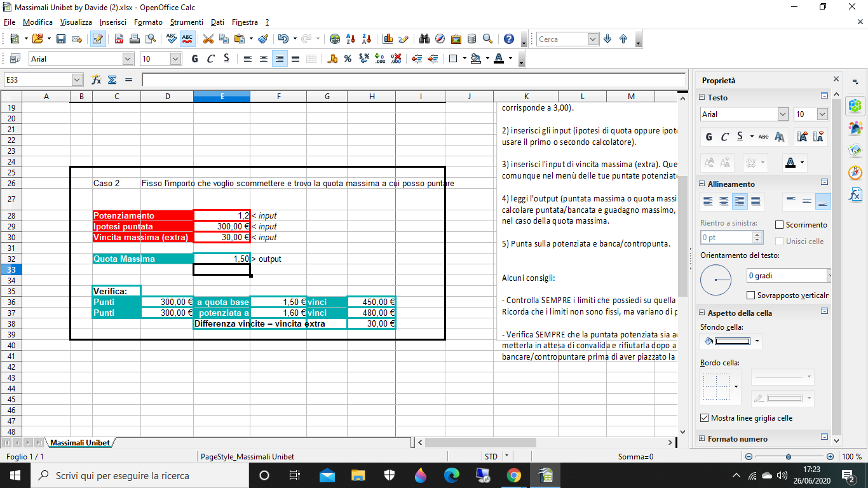The image size is (868, 488).
Task: Print the document using printer icon
Action: pyautogui.click(x=134, y=39)
